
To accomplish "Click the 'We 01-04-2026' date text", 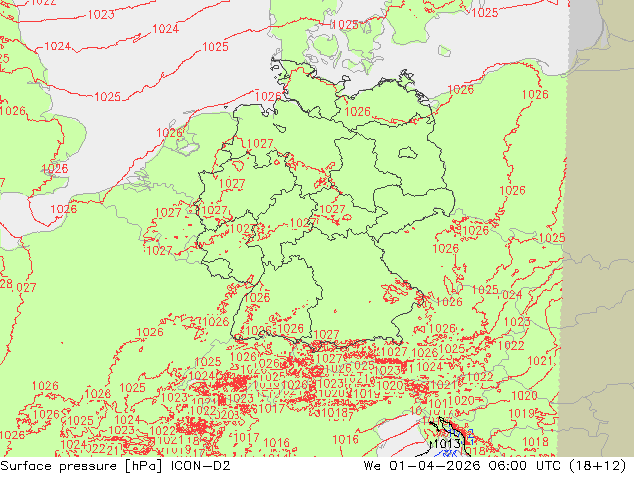I will pyautogui.click(x=422, y=466).
